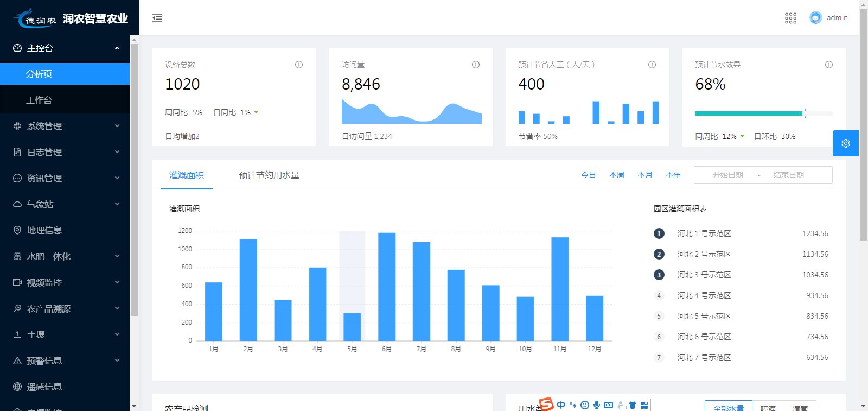
Task: Expand the 视频监控 submenu
Action: (65, 282)
